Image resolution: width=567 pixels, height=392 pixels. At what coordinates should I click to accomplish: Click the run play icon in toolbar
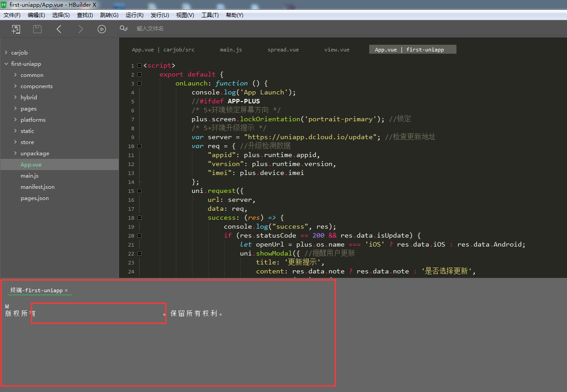point(102,29)
